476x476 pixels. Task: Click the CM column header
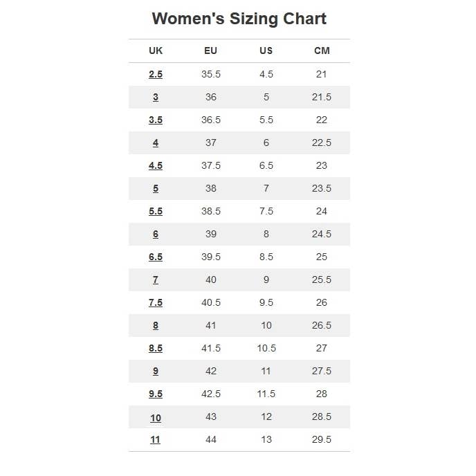322,51
